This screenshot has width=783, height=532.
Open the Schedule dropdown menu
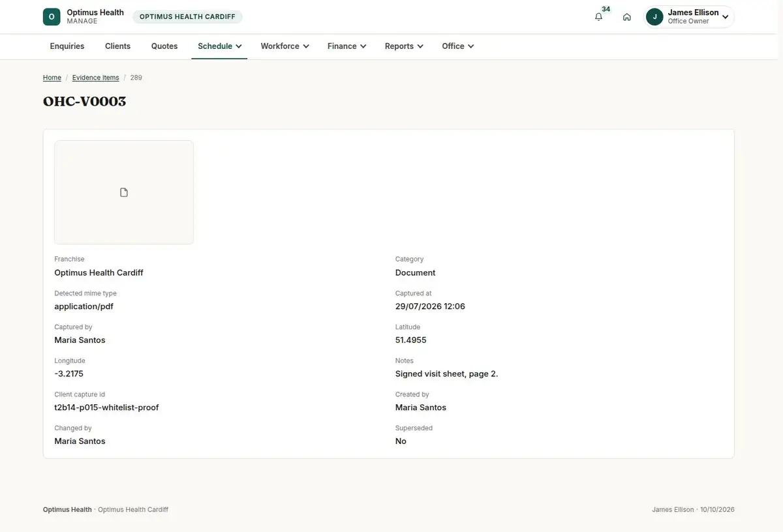219,46
